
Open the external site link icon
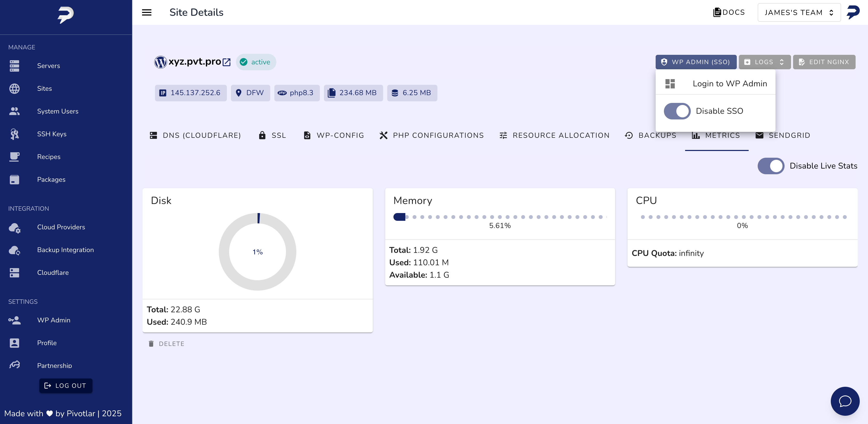[227, 62]
